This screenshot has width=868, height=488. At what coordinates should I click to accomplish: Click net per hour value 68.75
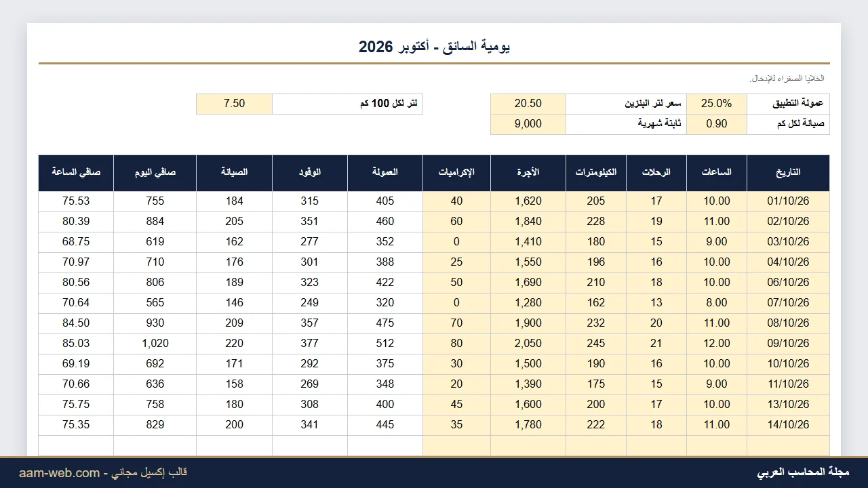pyautogui.click(x=76, y=242)
